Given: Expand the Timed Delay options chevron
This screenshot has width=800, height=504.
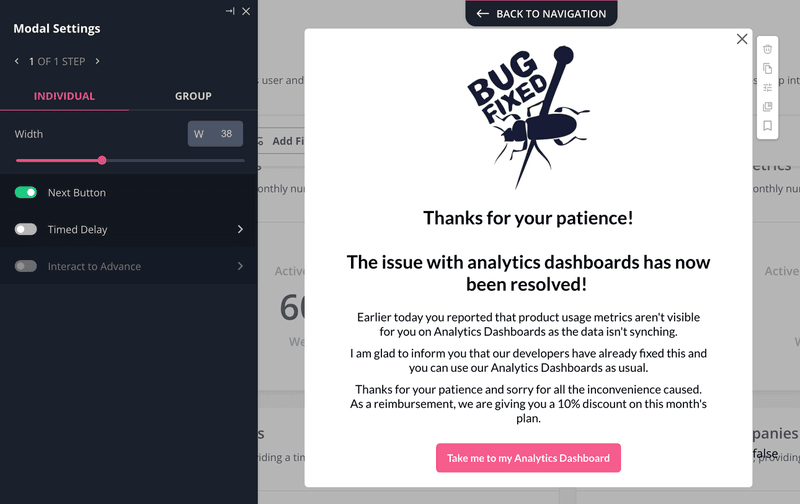Looking at the screenshot, I should tap(240, 229).
